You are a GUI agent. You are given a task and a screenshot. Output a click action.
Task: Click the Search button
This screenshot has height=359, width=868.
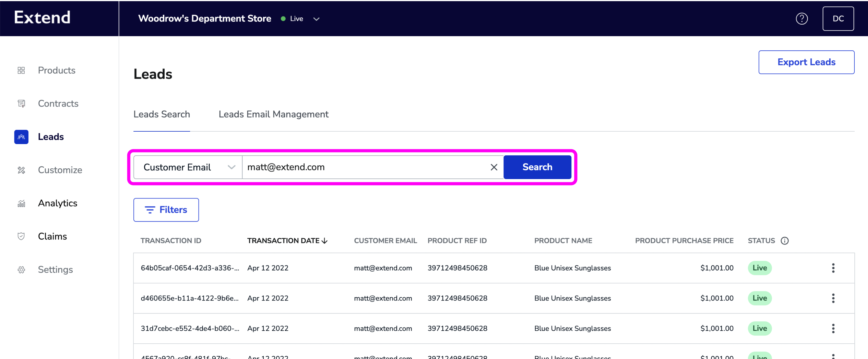537,167
